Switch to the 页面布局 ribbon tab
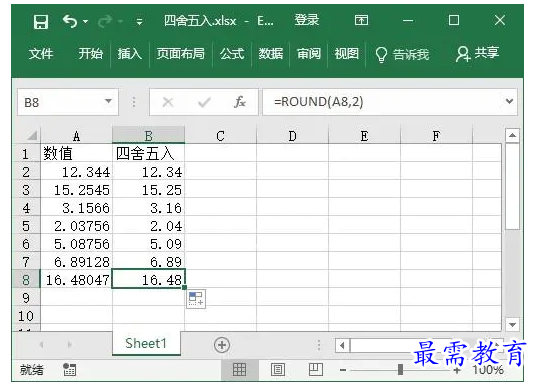The height and width of the screenshot is (385, 535). click(x=181, y=54)
